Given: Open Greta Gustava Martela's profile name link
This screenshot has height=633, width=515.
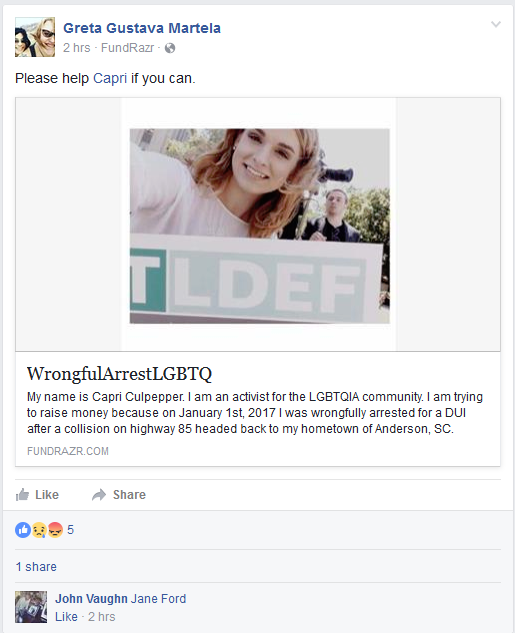Looking at the screenshot, I should click(x=142, y=28).
